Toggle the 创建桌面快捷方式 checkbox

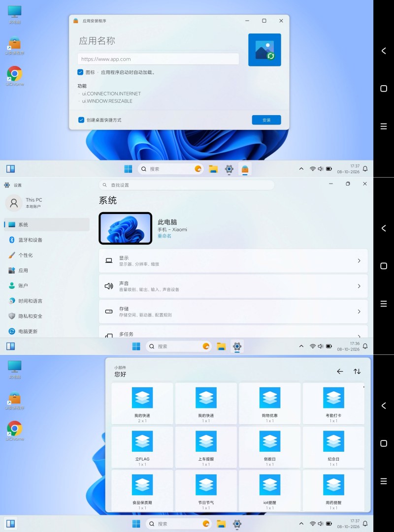click(81, 120)
